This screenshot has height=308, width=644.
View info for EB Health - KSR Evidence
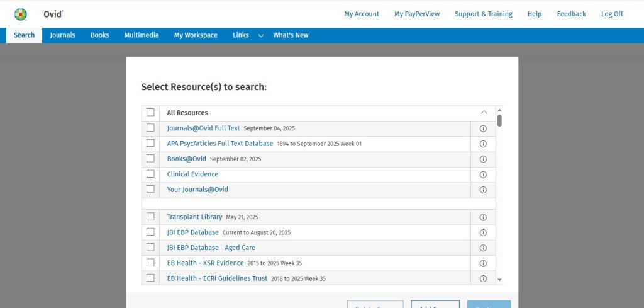(483, 263)
